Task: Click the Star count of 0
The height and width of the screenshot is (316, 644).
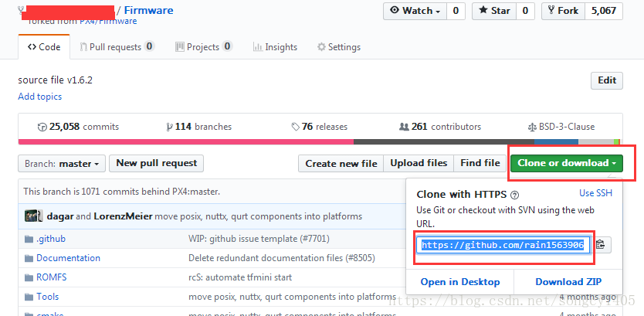Action: pos(525,11)
